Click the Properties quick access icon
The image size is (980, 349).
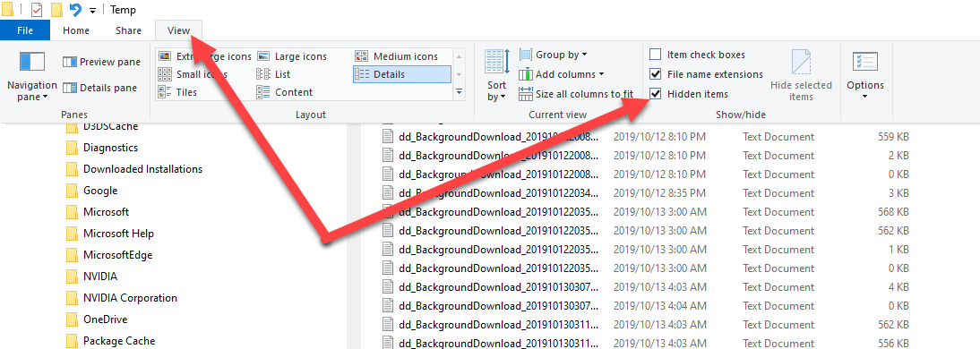pyautogui.click(x=36, y=9)
